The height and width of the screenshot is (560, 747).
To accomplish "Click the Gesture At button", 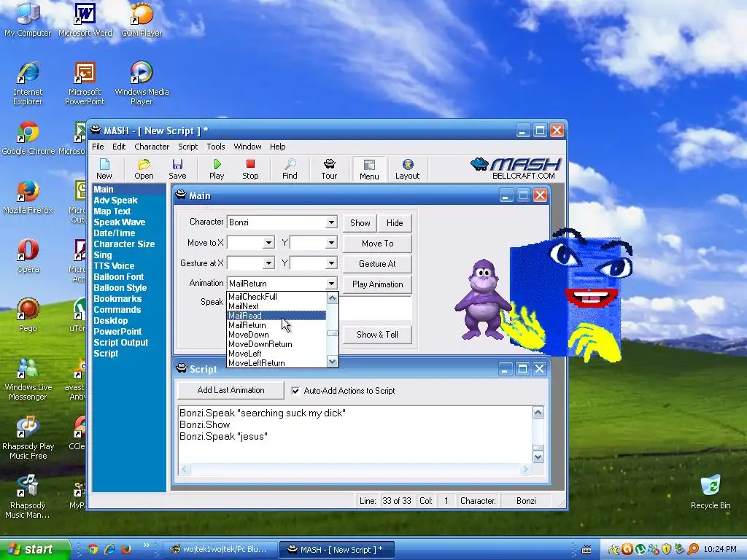I will [x=377, y=264].
